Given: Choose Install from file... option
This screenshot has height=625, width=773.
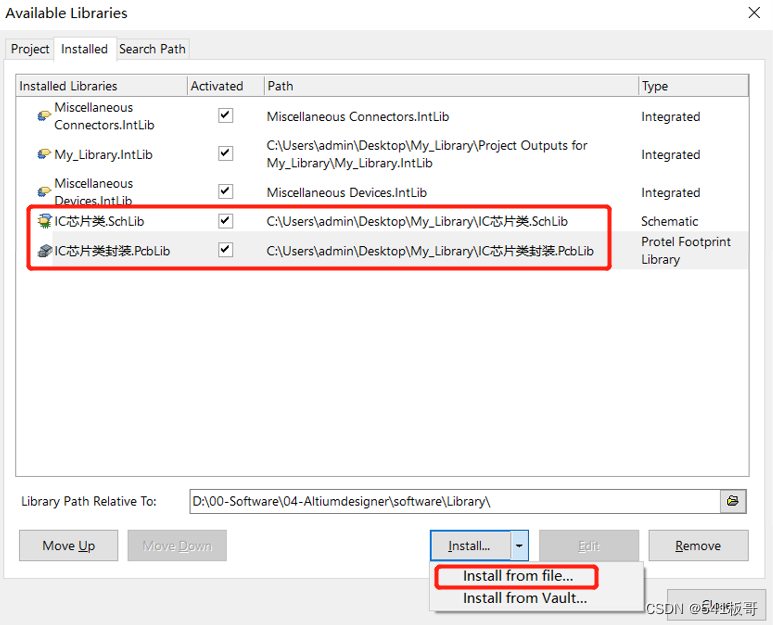Looking at the screenshot, I should (x=517, y=576).
